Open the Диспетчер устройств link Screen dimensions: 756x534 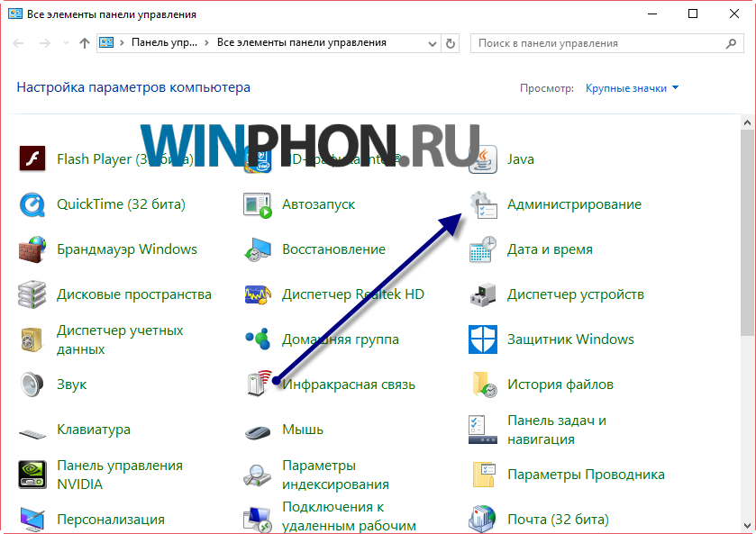(x=575, y=294)
